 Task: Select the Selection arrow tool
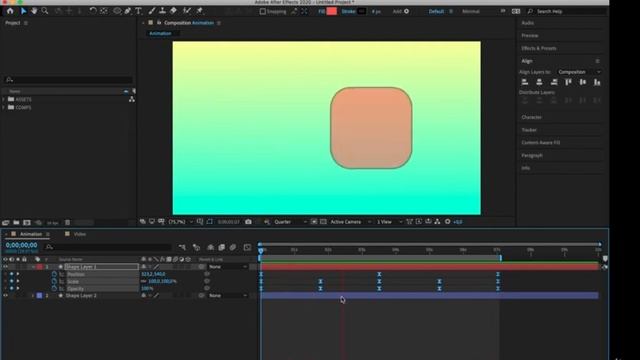23,11
